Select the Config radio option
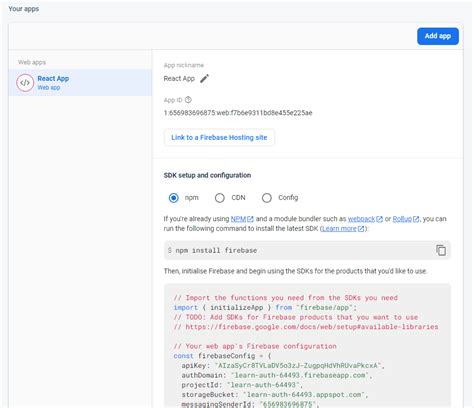474x408 pixels. pyautogui.click(x=267, y=198)
